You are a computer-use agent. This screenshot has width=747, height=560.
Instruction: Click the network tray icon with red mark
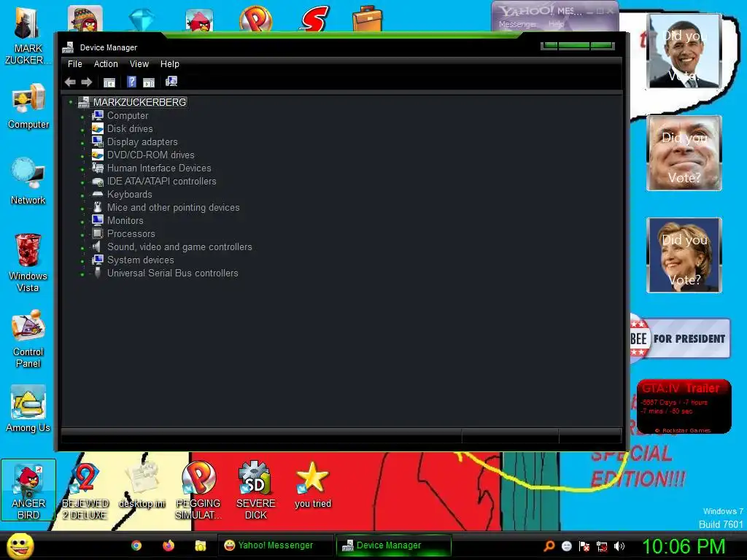click(602, 546)
